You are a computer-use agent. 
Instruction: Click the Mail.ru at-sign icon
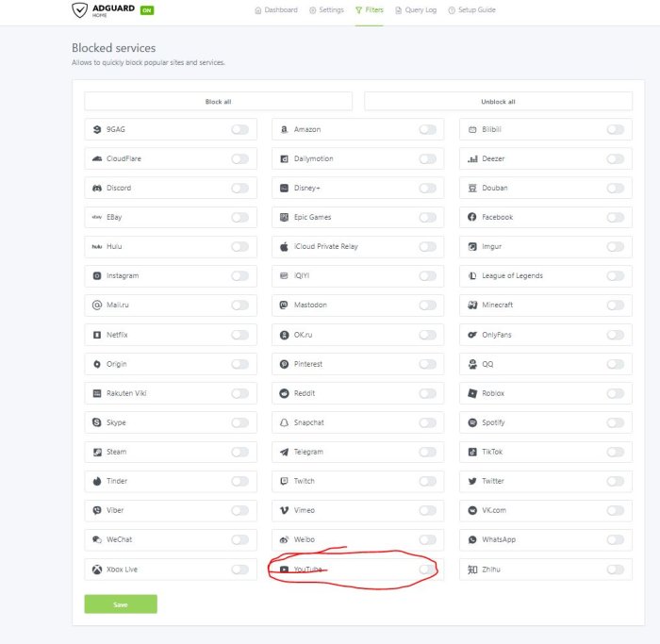(97, 305)
